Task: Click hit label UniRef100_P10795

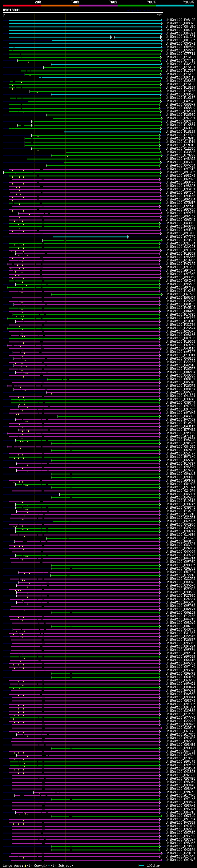Action: click(x=180, y=314)
